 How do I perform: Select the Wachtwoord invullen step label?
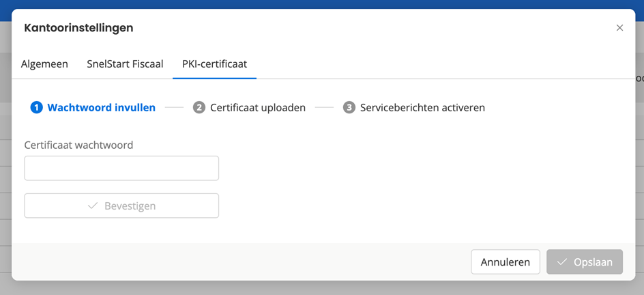pos(101,108)
